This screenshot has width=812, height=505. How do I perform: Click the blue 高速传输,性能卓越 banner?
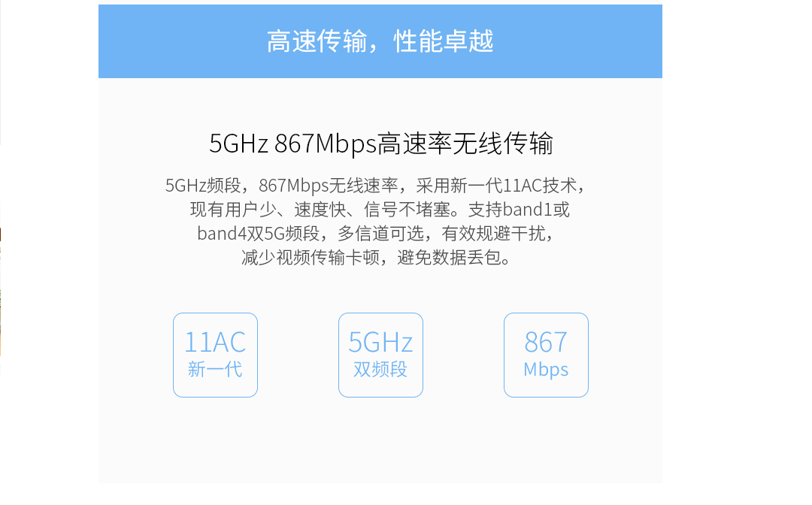[380, 41]
